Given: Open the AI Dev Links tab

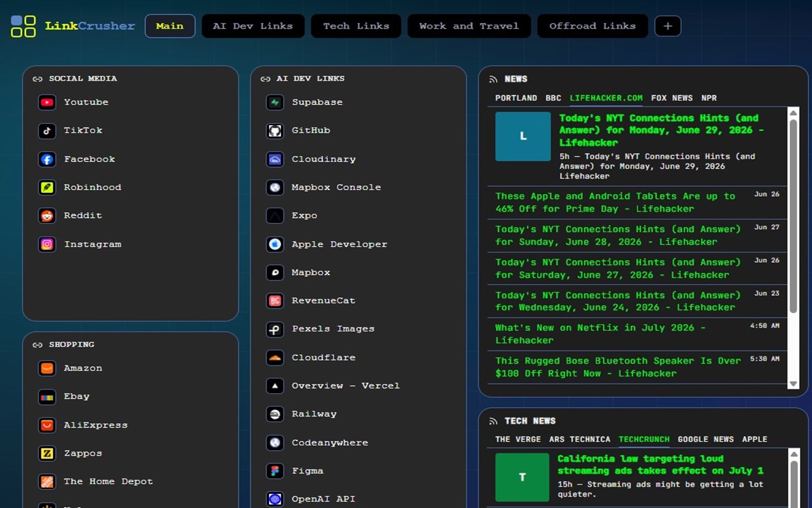Looking at the screenshot, I should click(253, 26).
